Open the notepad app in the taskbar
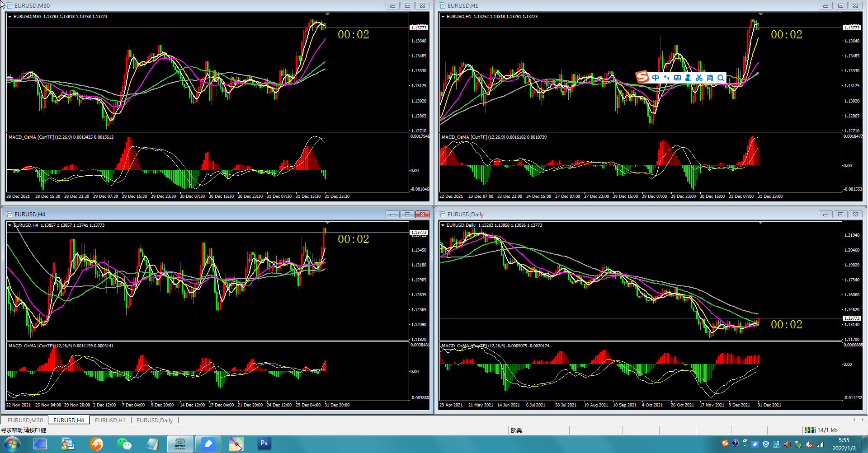 (x=152, y=444)
